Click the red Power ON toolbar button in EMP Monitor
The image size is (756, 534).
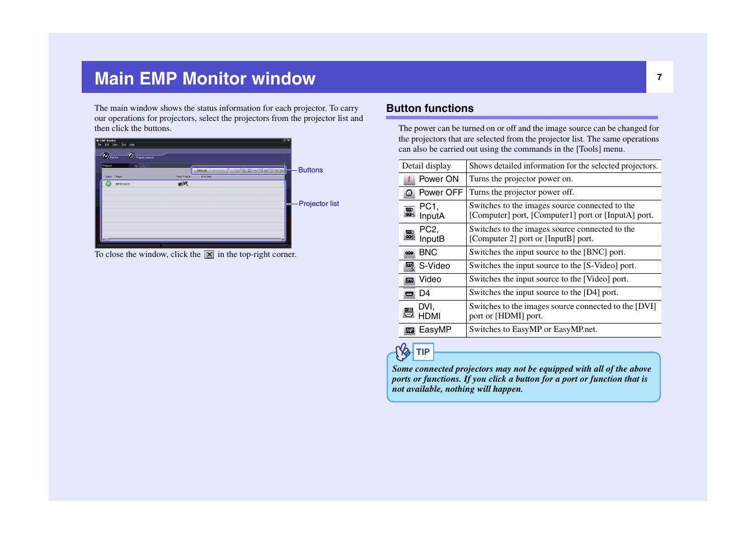(x=232, y=170)
